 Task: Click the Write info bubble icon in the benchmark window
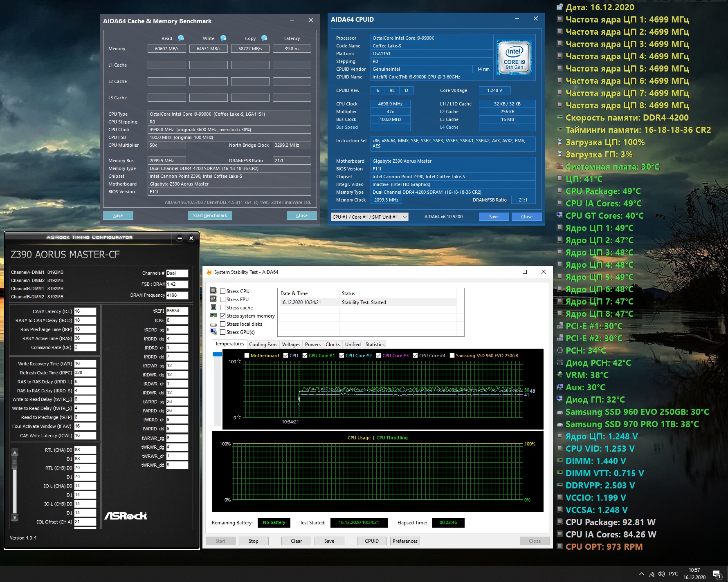[x=223, y=38]
